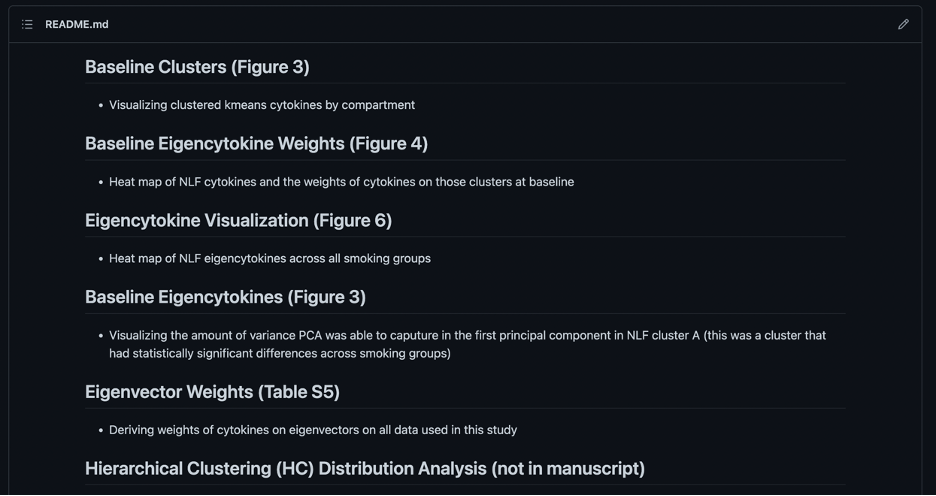This screenshot has height=496, width=936.
Task: Click the divider line under Eigenvector Weights heading
Action: (465, 408)
